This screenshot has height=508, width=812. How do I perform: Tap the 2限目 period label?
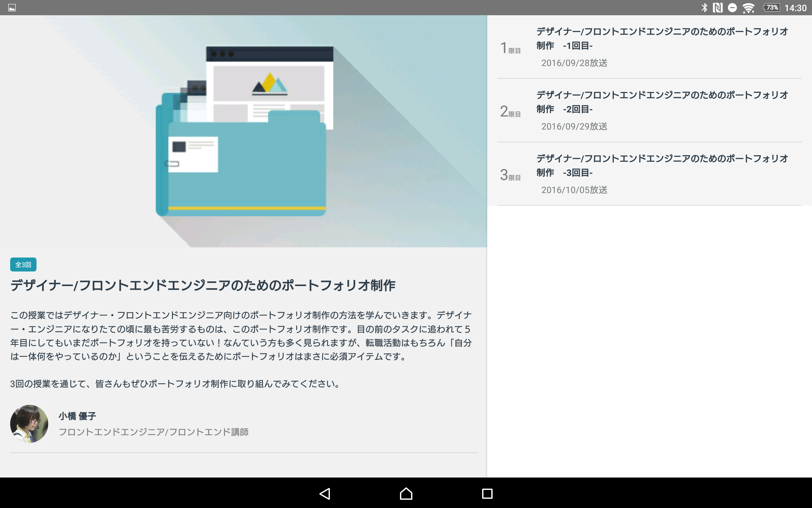[x=510, y=111]
